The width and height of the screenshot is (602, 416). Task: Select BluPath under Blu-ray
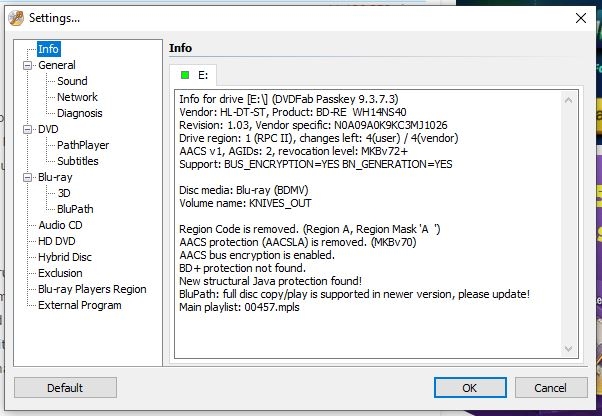[x=75, y=209]
